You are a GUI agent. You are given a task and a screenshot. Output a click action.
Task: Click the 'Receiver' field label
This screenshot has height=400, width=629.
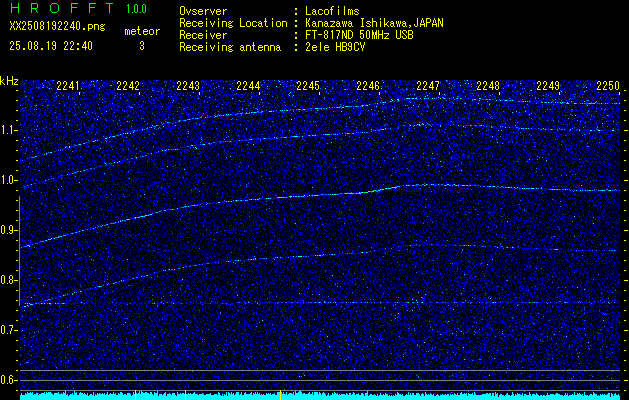pyautogui.click(x=203, y=35)
